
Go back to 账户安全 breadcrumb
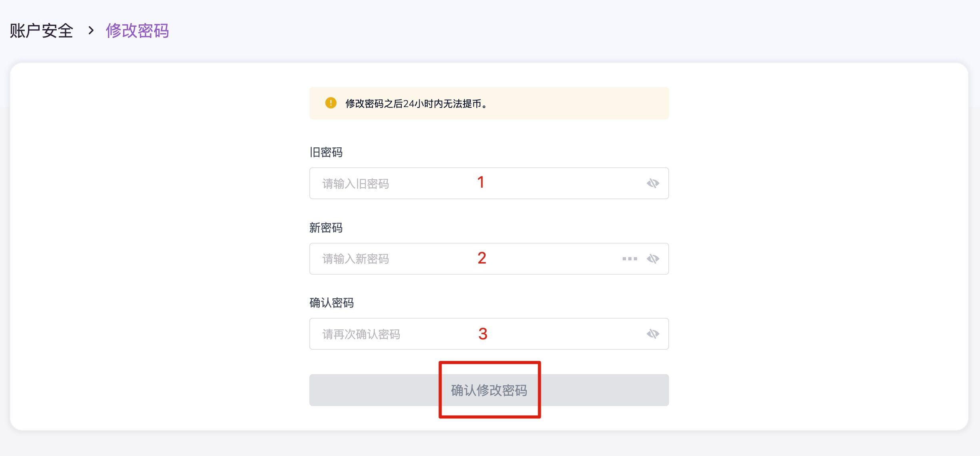coord(42,31)
